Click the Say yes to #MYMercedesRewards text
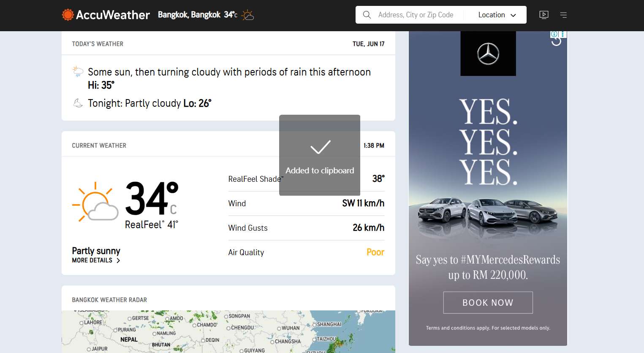This screenshot has height=353, width=644. (488, 267)
